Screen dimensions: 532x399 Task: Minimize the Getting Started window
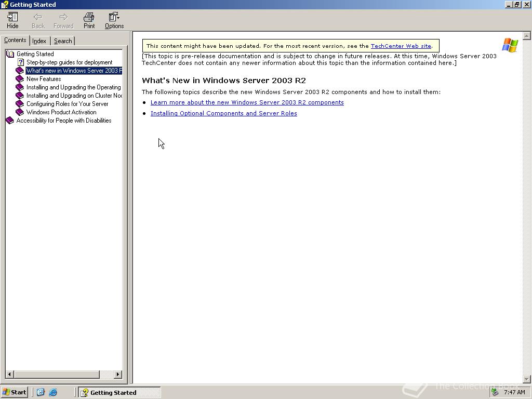(x=509, y=5)
